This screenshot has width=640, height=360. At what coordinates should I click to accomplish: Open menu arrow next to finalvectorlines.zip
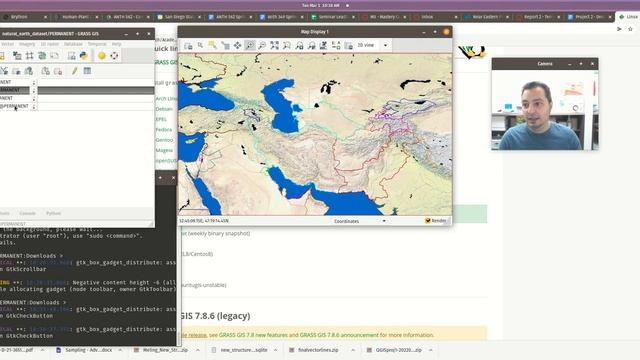pyautogui.click(x=353, y=350)
